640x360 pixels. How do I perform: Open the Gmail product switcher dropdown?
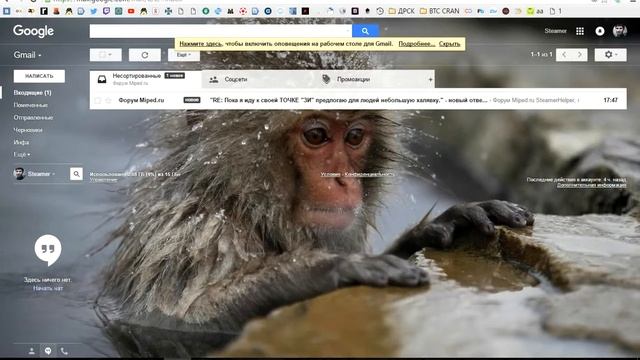click(x=27, y=55)
